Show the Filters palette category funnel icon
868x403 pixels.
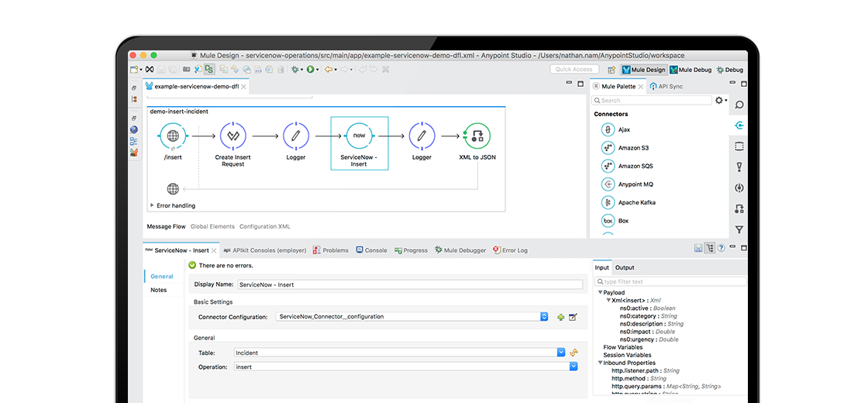coord(739,229)
